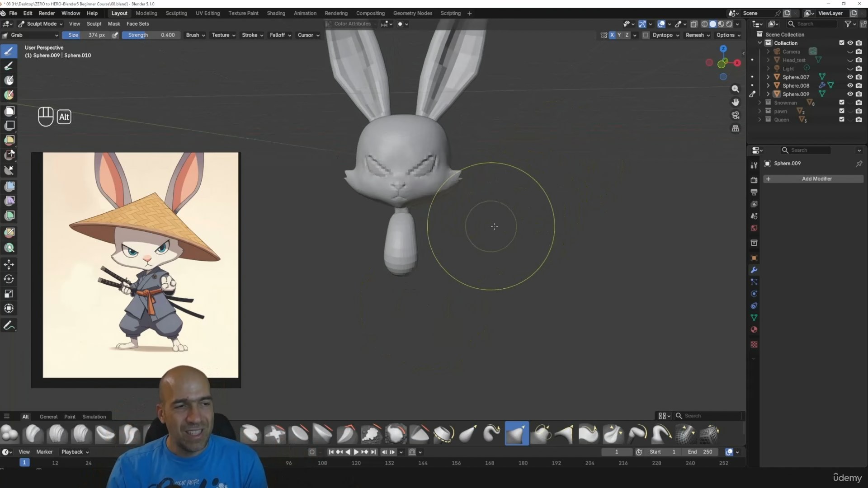Switch orthographic perspective grid icon
Viewport: 868px width, 488px height.
pos(736,128)
